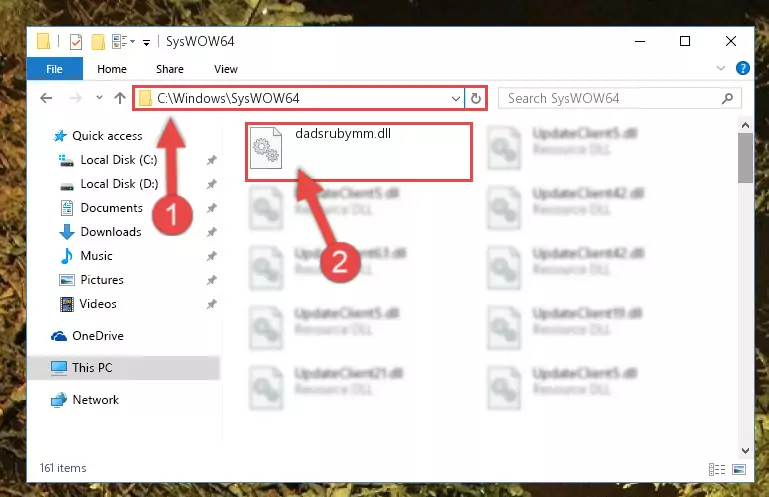
Task: Switch to the Home ribbon tab
Action: pyautogui.click(x=112, y=69)
